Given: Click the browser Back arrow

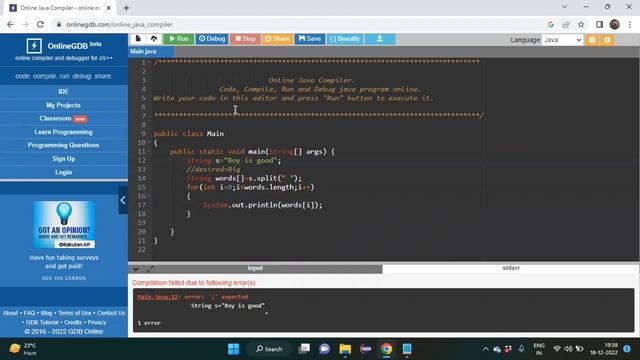Looking at the screenshot, I should click(10, 24).
